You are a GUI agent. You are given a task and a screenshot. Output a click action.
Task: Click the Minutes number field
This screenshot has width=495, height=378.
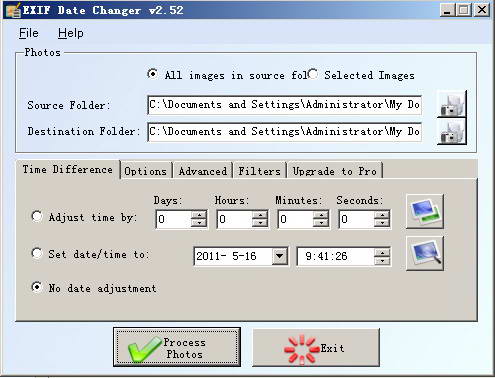(296, 219)
